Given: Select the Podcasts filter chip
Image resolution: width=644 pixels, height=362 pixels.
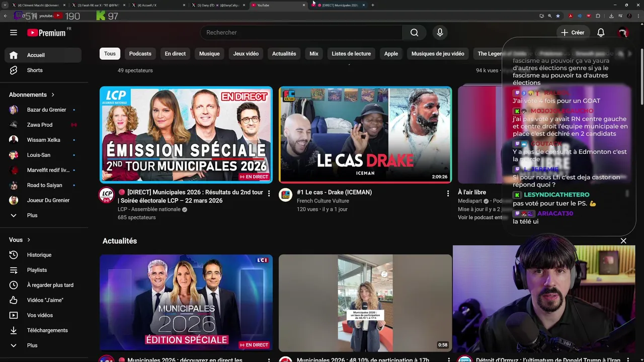Looking at the screenshot, I should click(140, 54).
